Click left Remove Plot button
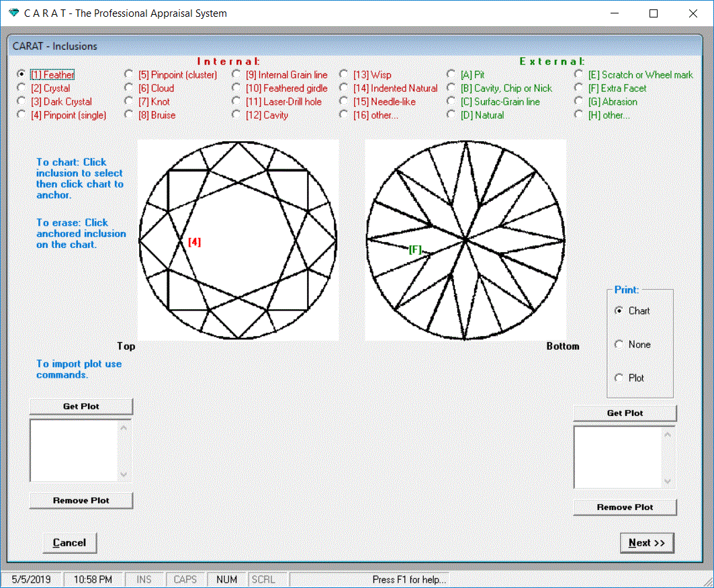714x588 pixels. click(81, 501)
